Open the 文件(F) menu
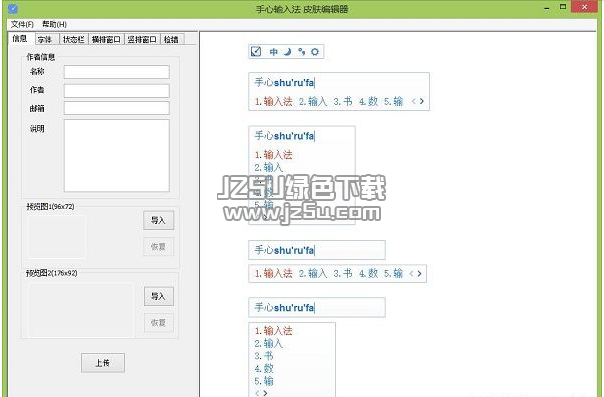 22,24
